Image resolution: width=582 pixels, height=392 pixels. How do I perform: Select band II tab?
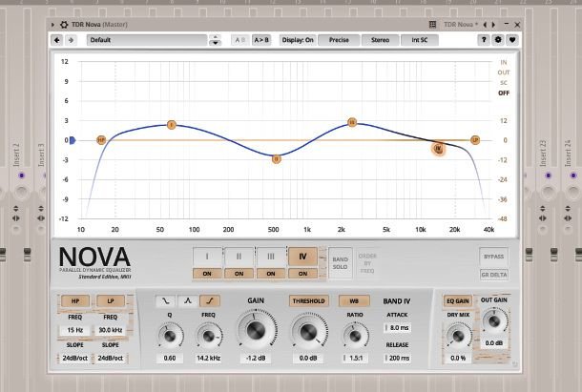pyautogui.click(x=239, y=257)
